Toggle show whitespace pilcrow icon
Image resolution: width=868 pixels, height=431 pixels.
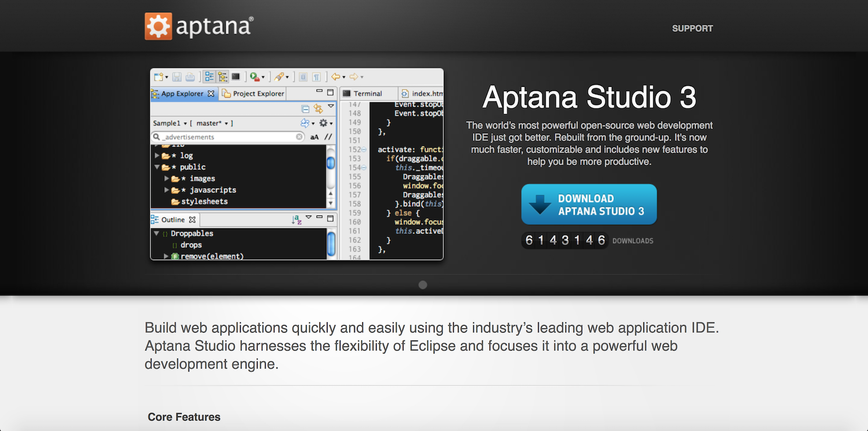(317, 76)
